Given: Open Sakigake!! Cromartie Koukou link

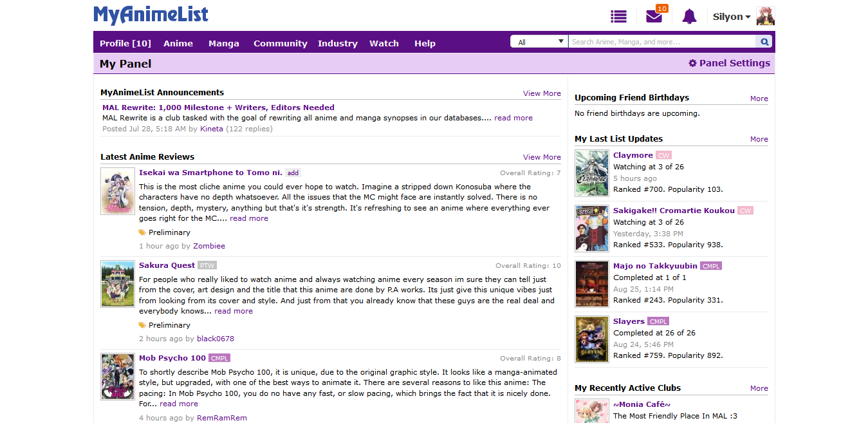Looking at the screenshot, I should 674,211.
